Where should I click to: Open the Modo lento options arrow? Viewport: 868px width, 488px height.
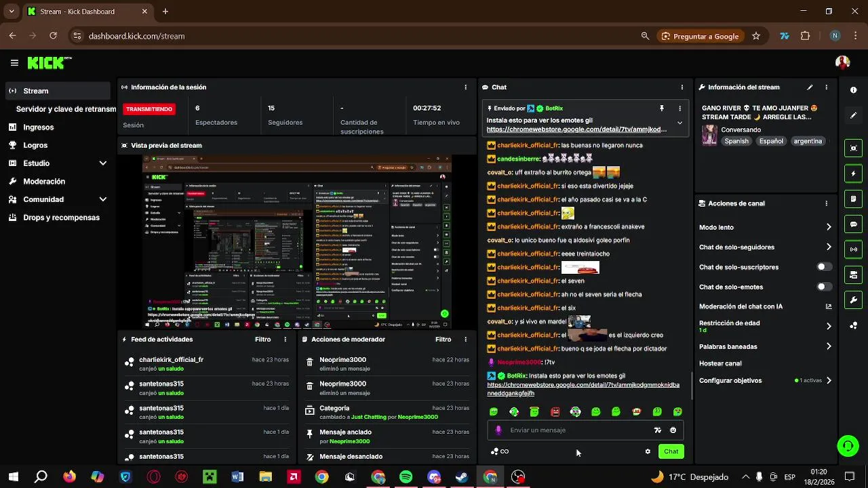pyautogui.click(x=828, y=227)
